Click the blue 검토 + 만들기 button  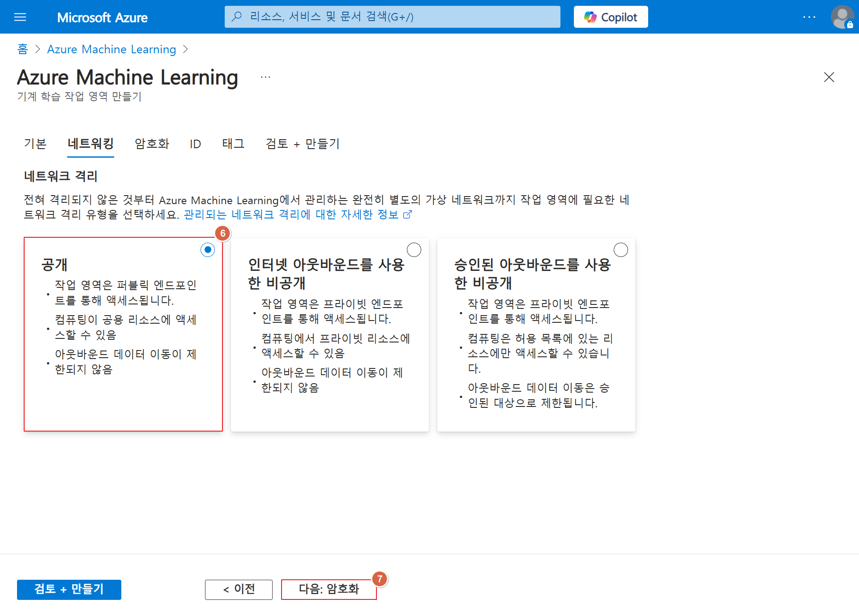(x=69, y=589)
